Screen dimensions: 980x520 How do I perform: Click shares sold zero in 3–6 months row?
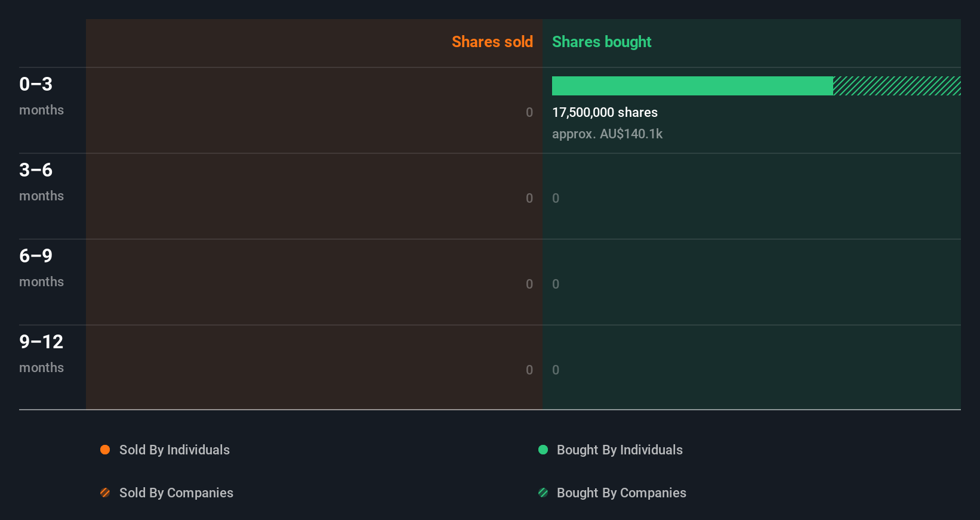[x=529, y=198]
